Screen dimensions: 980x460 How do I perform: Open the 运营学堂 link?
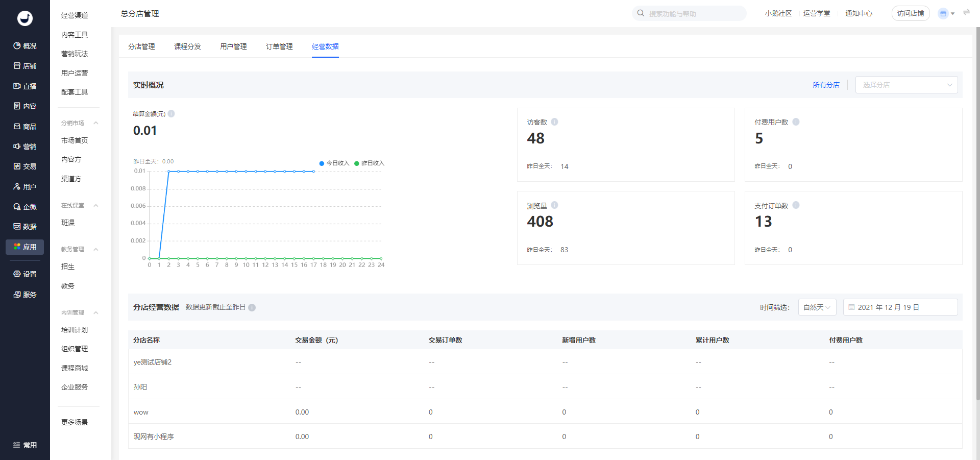(x=817, y=13)
